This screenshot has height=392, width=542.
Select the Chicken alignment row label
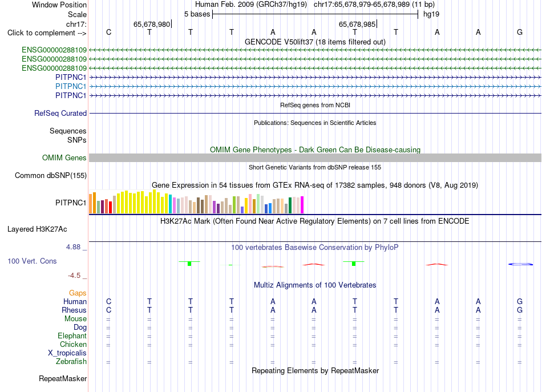pyautogui.click(x=73, y=344)
